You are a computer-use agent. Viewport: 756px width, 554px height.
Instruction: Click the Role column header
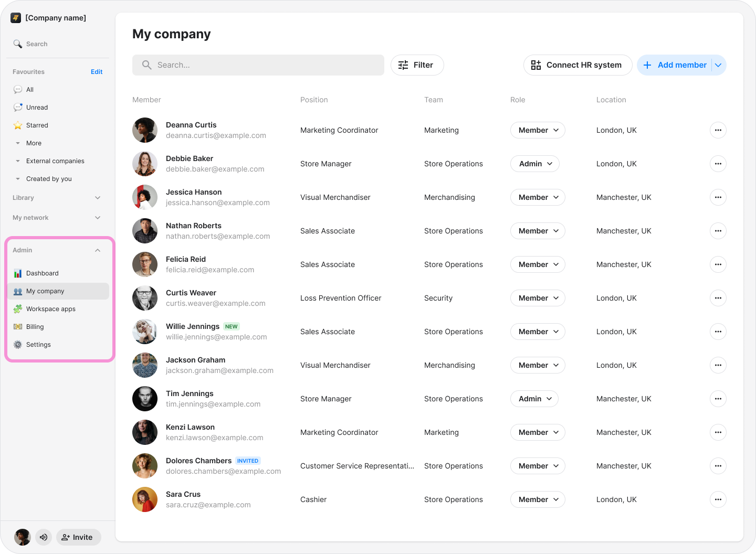point(518,100)
